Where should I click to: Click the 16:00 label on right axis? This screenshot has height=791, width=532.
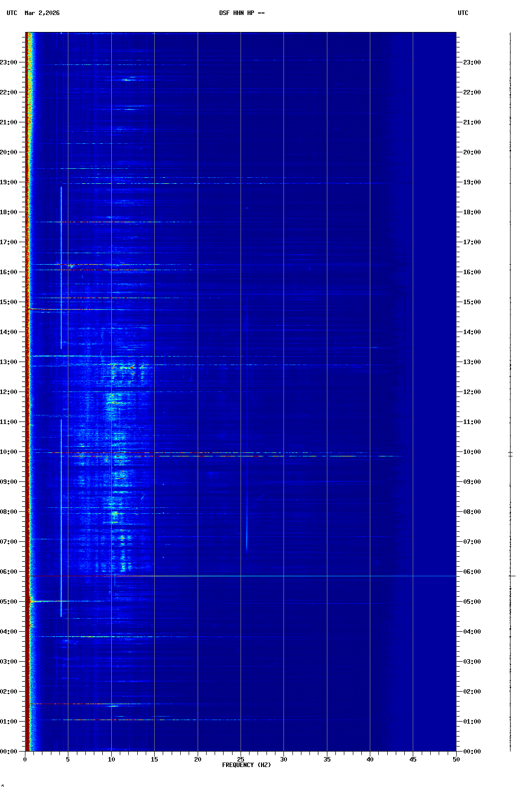coord(472,272)
